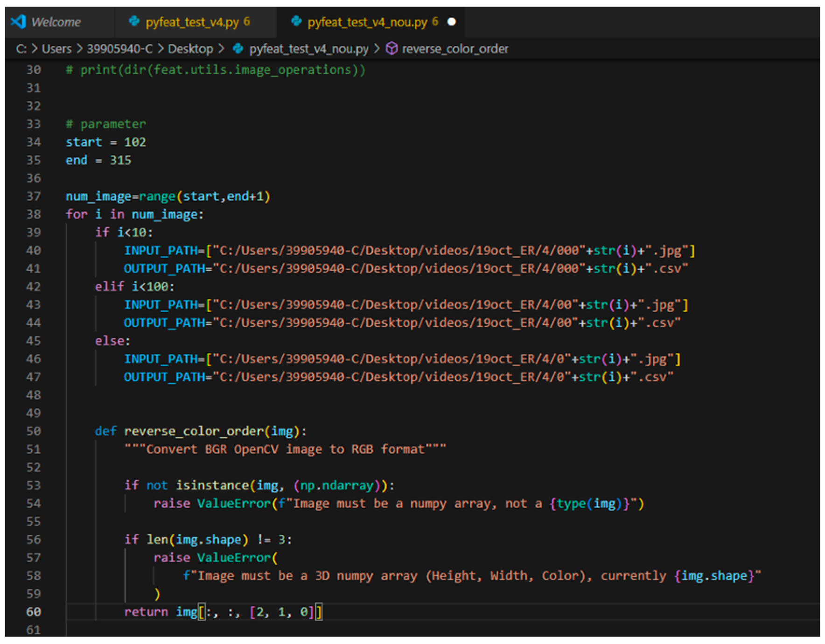Open the reverse_color_order symbol breadcrumb
The image size is (825, 644).
pos(455,49)
